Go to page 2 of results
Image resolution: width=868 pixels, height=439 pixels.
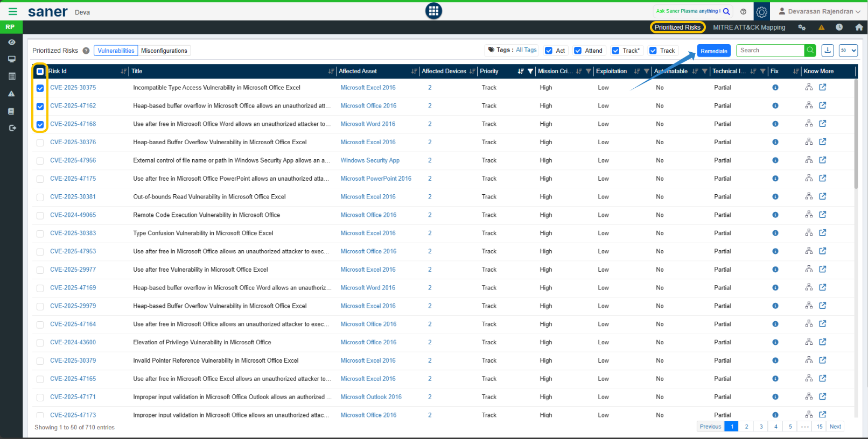pyautogui.click(x=746, y=427)
